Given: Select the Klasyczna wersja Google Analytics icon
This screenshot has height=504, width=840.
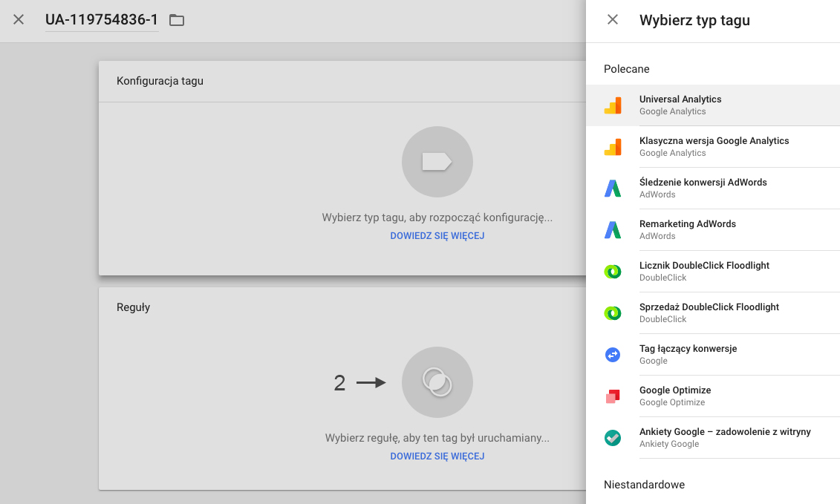Looking at the screenshot, I should [612, 147].
